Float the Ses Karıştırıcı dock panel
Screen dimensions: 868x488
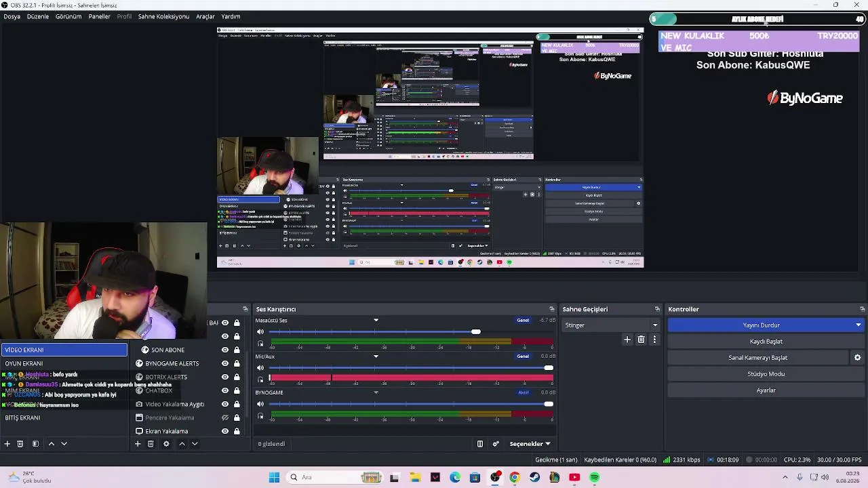pyautogui.click(x=552, y=309)
